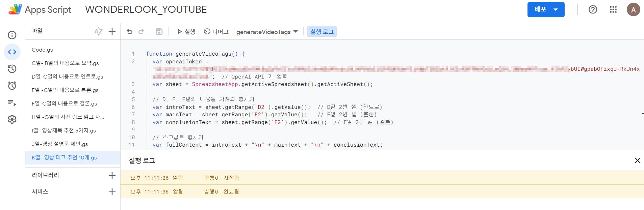Select the J열-영상 설명문 제안.gs file
This screenshot has height=210, width=644.
point(60,144)
